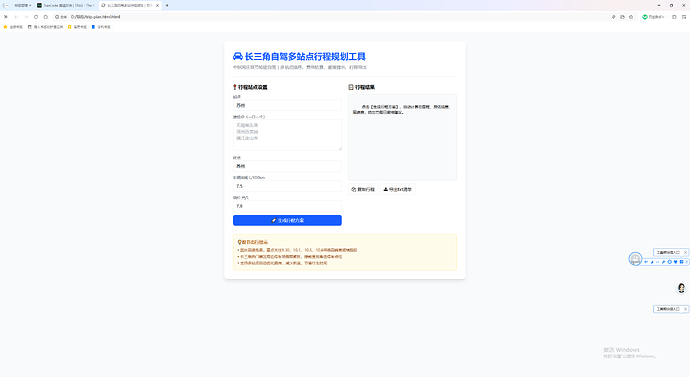This screenshot has height=377, width=690.
Task: Bookmark this page with the star icon
Action: tap(631, 17)
